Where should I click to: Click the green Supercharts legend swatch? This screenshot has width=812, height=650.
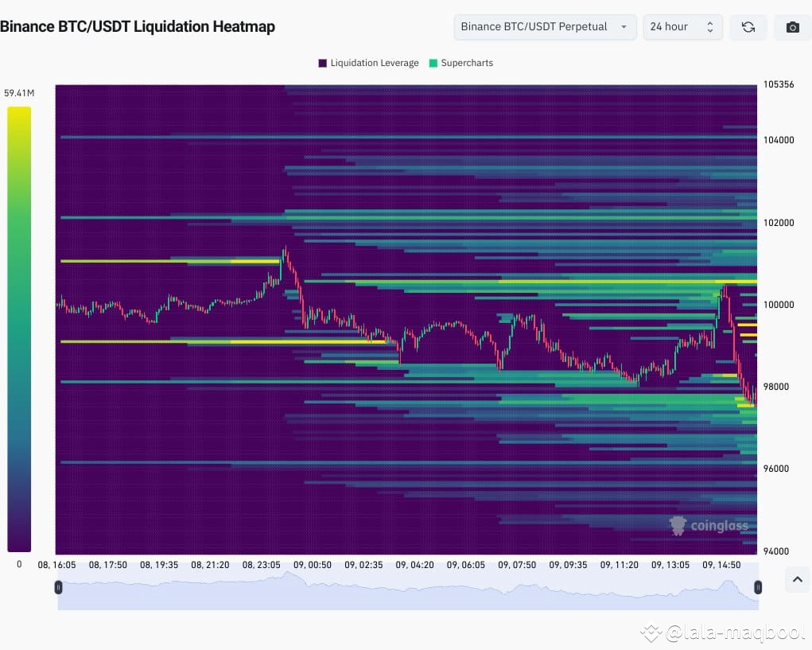pyautogui.click(x=430, y=63)
